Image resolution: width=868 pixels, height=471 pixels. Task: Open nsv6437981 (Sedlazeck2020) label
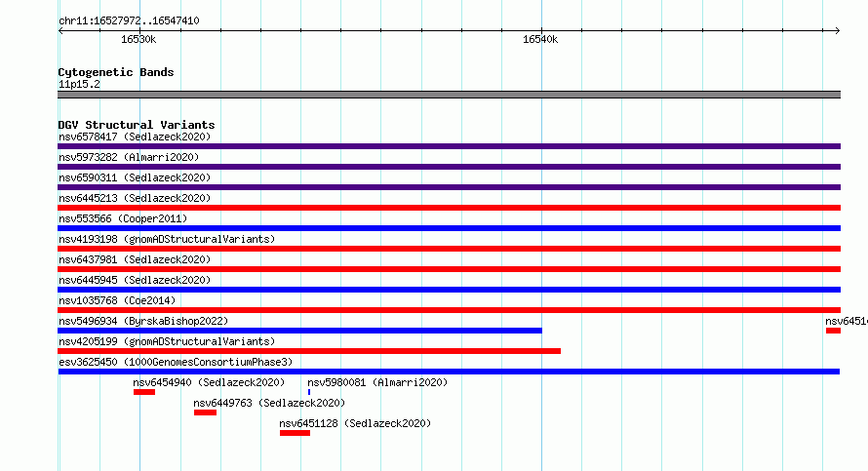pyautogui.click(x=135, y=259)
